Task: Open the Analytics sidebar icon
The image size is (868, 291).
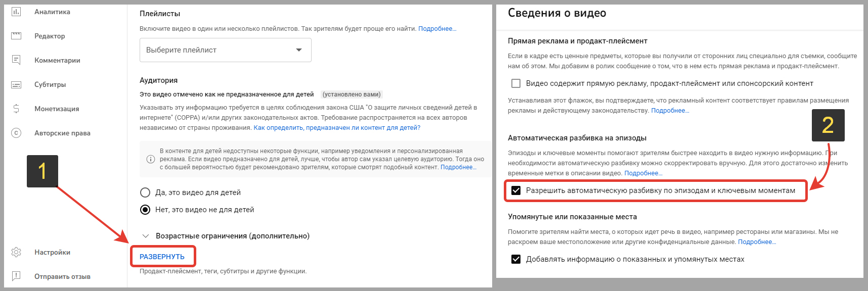Action: coord(16,12)
